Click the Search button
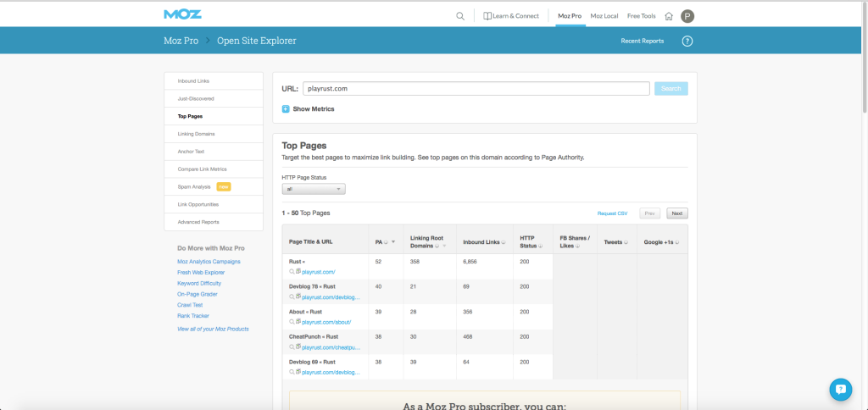Screen dimensions: 868x410 pos(671,89)
